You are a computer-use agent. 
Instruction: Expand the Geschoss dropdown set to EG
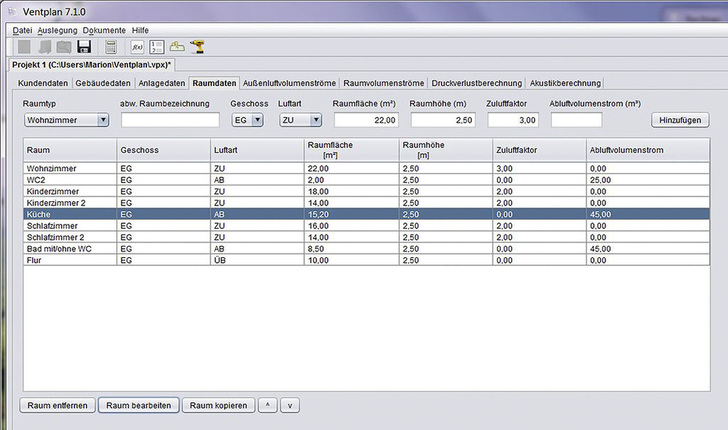pyautogui.click(x=246, y=120)
